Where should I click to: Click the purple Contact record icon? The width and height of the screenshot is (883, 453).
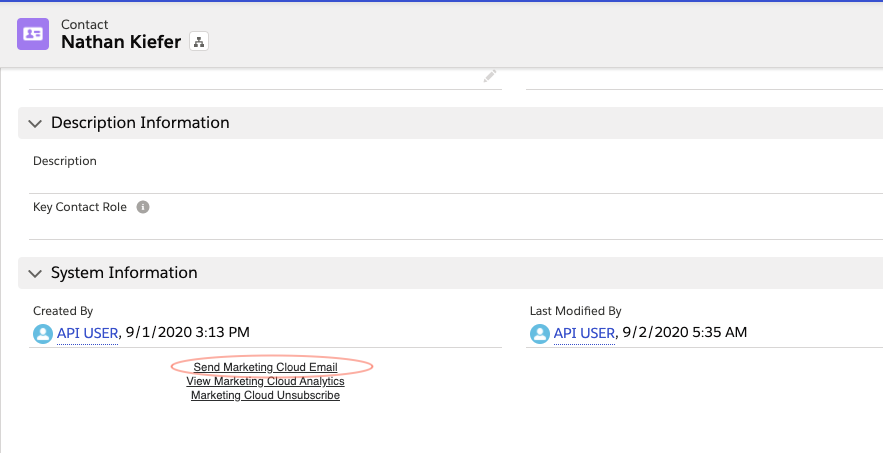[x=34, y=33]
